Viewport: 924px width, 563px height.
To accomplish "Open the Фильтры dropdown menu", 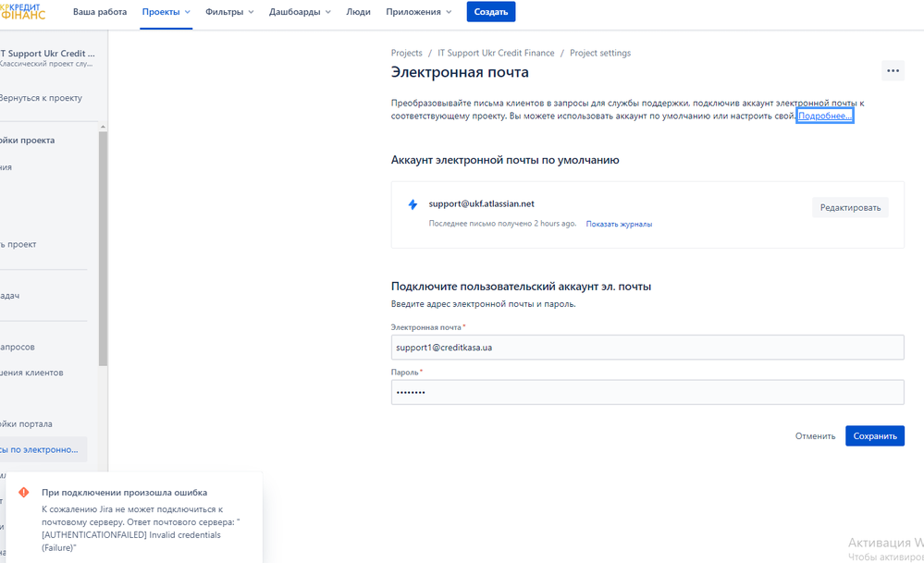I will pos(229,12).
